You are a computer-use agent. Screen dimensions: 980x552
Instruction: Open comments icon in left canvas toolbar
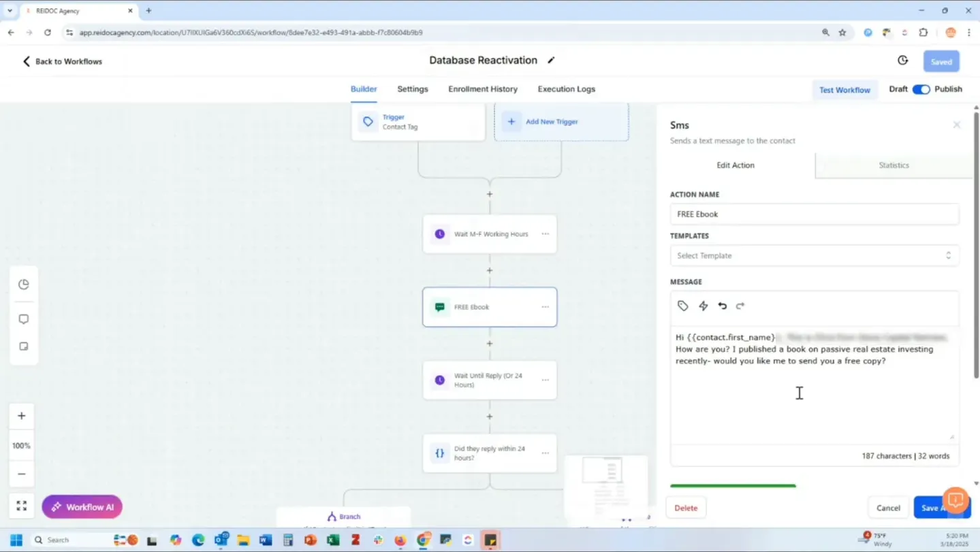24,319
